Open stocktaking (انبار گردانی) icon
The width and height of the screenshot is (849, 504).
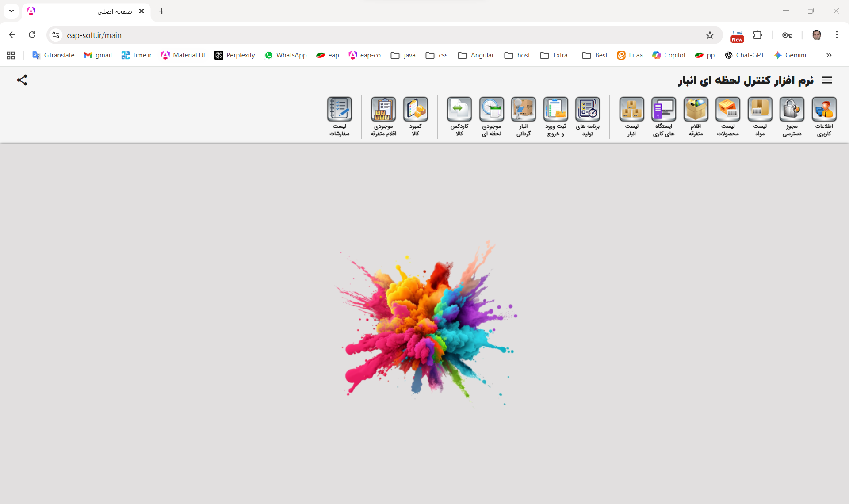[524, 109]
